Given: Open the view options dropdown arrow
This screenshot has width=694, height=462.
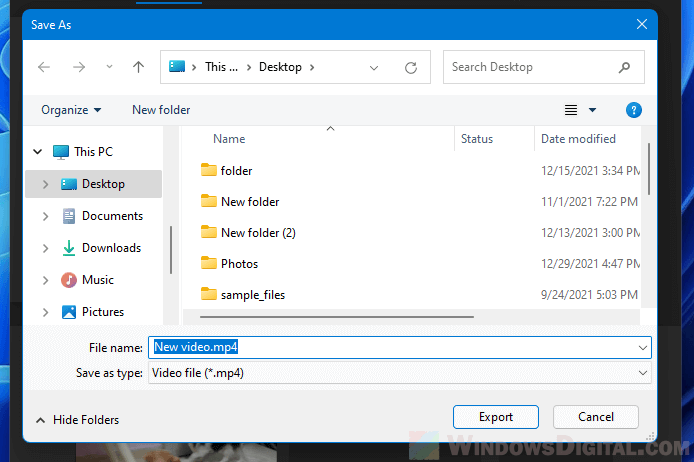Looking at the screenshot, I should pyautogui.click(x=592, y=110).
